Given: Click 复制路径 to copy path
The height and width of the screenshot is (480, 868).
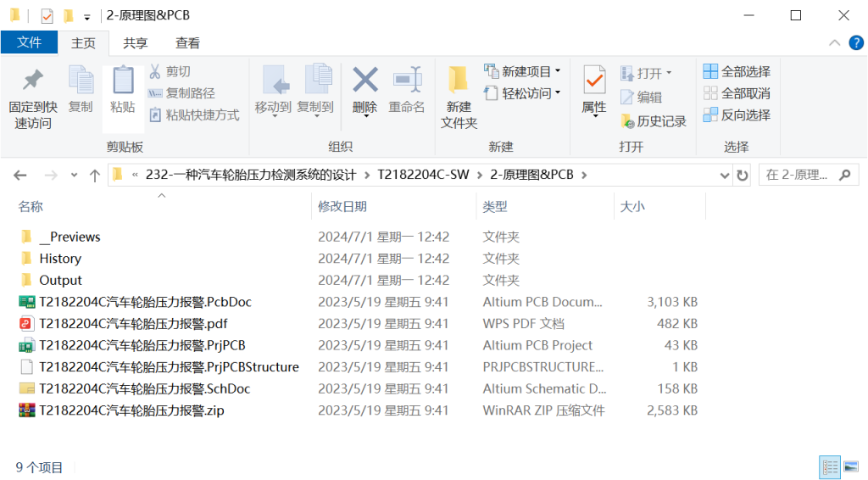Looking at the screenshot, I should pyautogui.click(x=182, y=93).
